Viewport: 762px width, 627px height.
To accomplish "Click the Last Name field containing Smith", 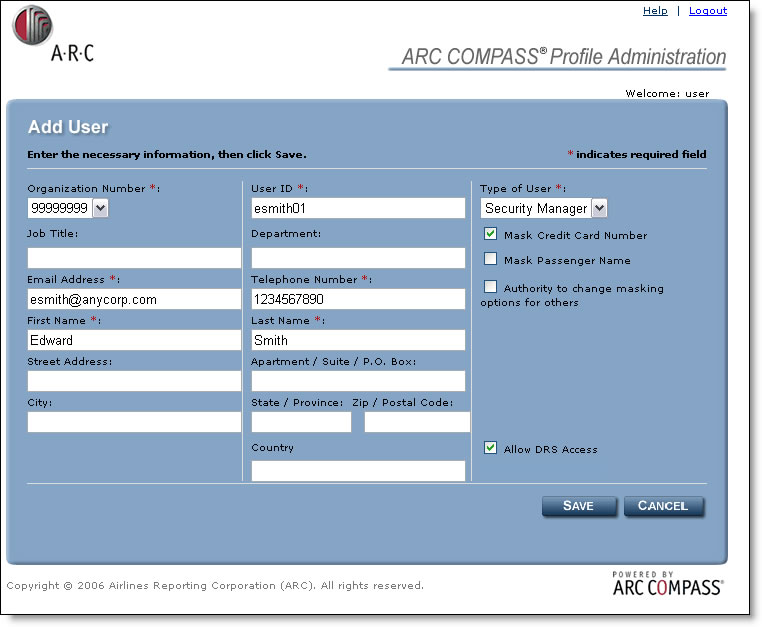I will 358,340.
